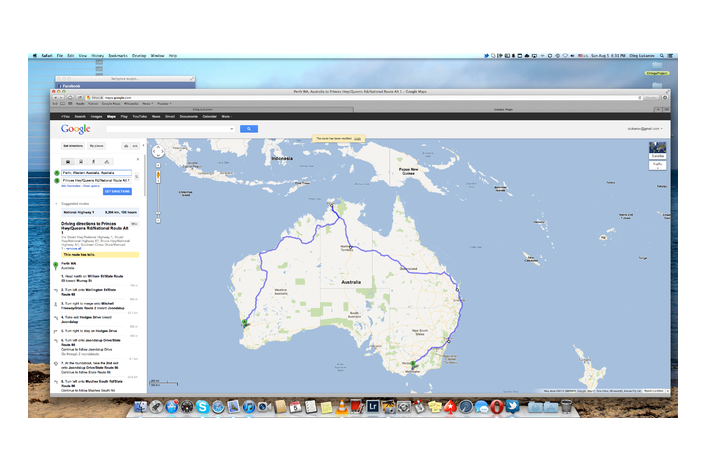Open Opera browser from dock

point(497,407)
